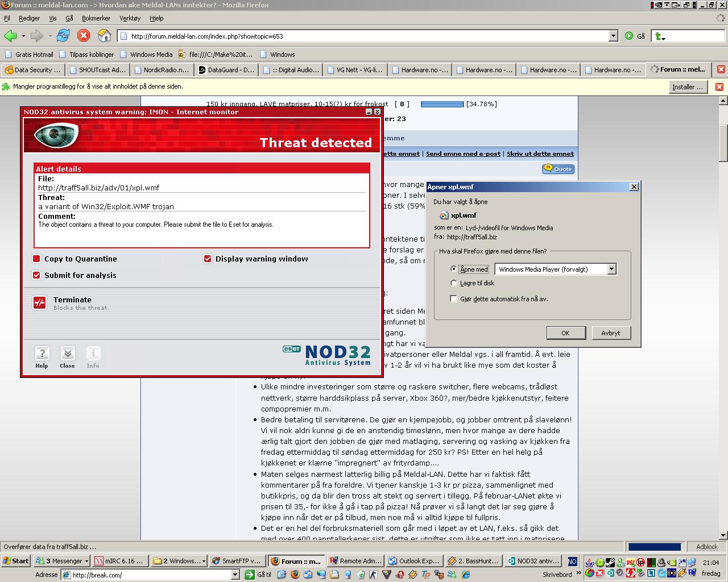Reload the page with the refresh icon

point(63,36)
